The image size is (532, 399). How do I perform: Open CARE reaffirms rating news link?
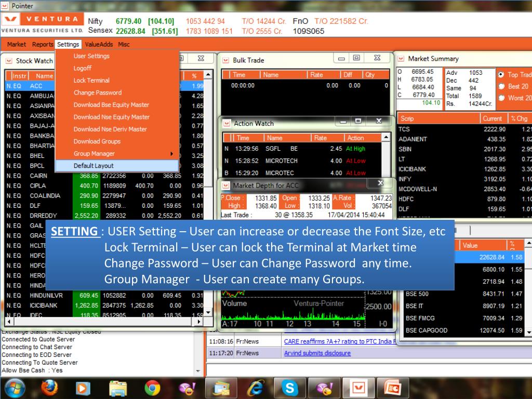340,341
